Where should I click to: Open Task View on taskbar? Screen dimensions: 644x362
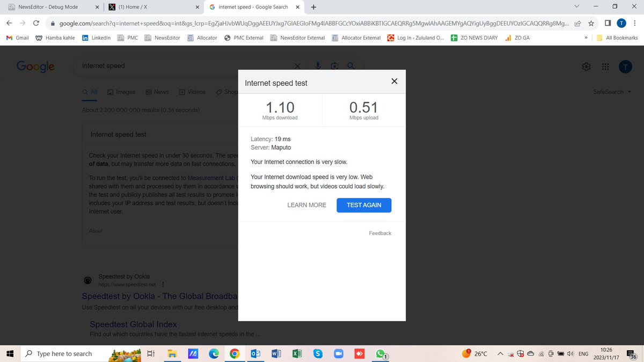[x=151, y=353]
